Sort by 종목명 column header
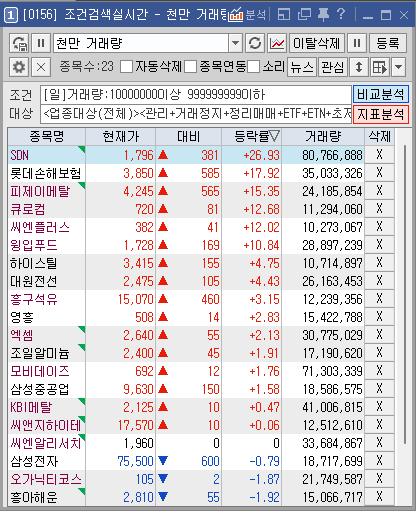416x511 pixels. click(x=47, y=137)
